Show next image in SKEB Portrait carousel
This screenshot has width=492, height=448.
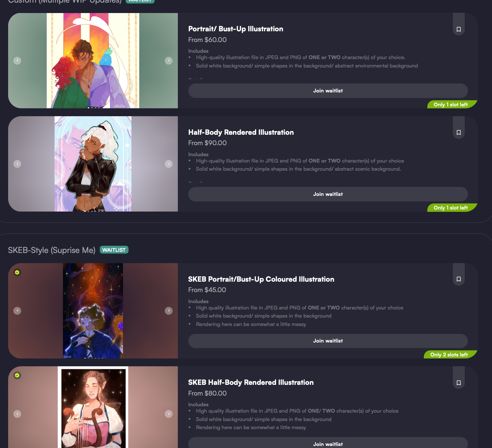pos(169,311)
